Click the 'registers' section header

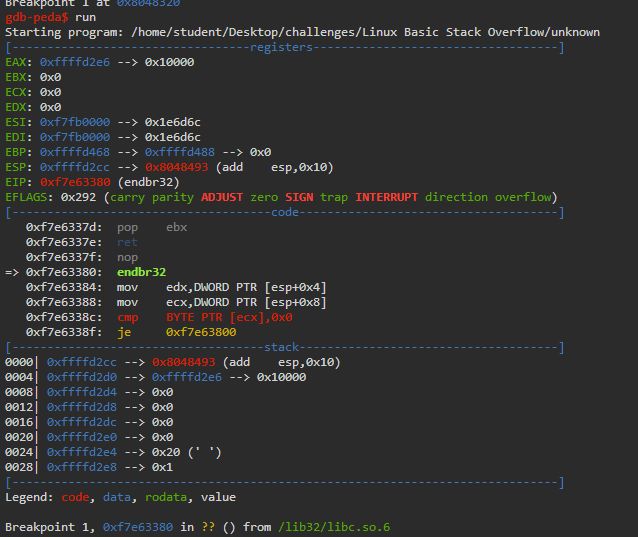click(x=281, y=47)
